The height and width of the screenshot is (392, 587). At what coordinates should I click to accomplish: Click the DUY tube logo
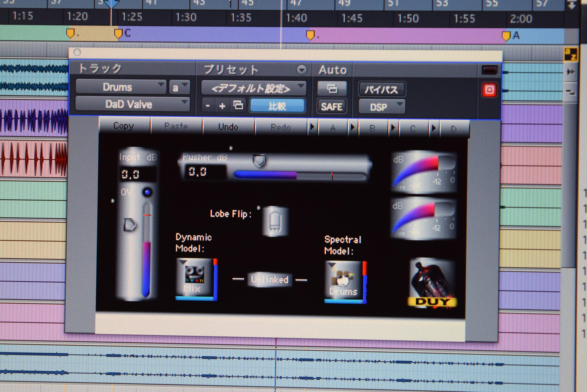[433, 283]
